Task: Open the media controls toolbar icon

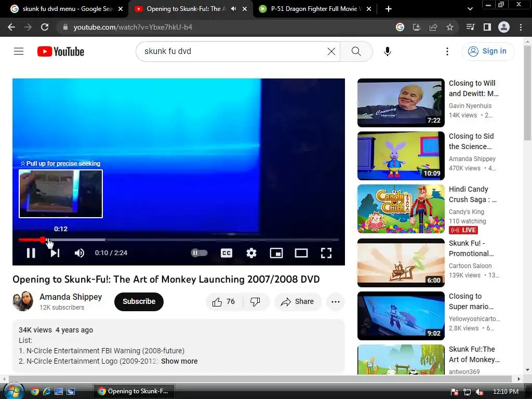Action: click(x=470, y=27)
